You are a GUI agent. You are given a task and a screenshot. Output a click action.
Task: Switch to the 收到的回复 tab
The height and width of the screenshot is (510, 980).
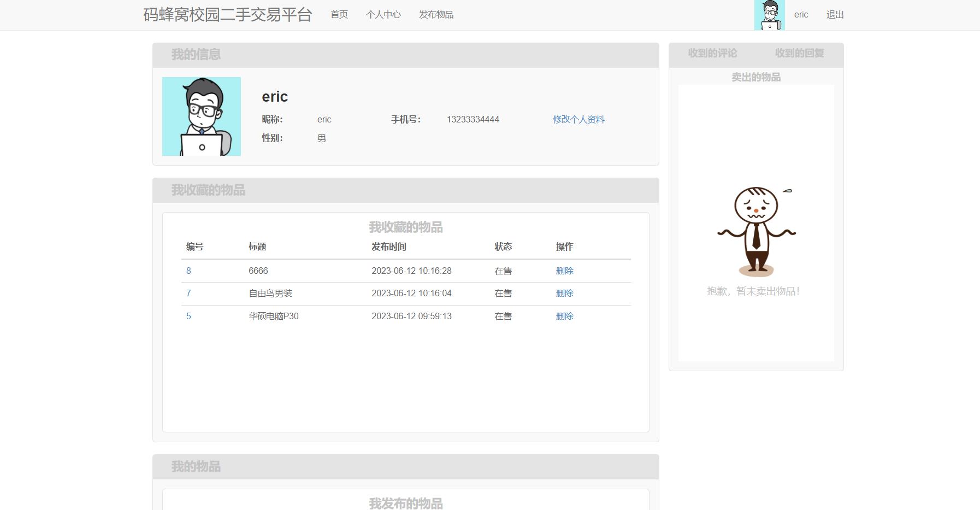[799, 53]
